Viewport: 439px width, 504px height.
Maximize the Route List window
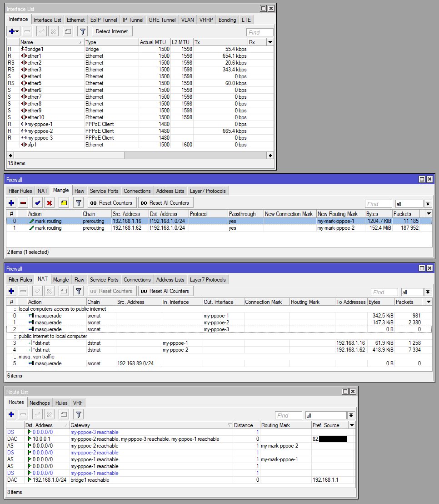(345, 392)
